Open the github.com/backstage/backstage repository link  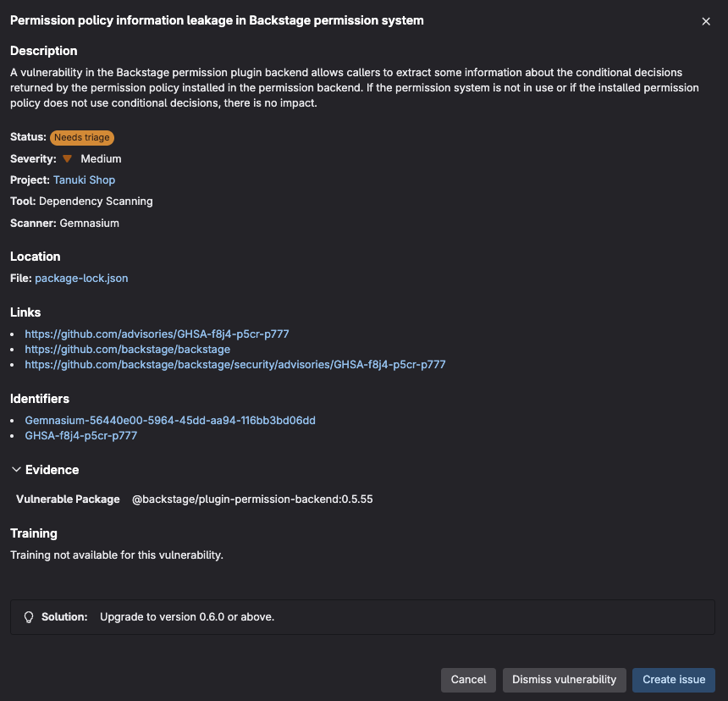coord(127,349)
